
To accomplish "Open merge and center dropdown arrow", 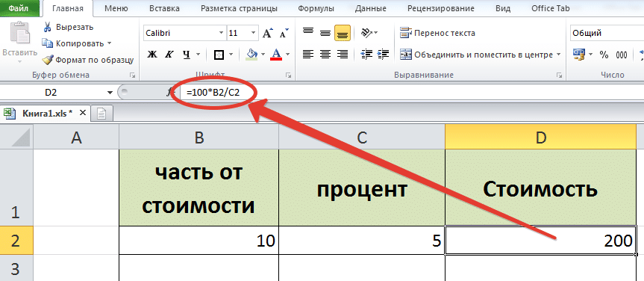I will coord(559,55).
